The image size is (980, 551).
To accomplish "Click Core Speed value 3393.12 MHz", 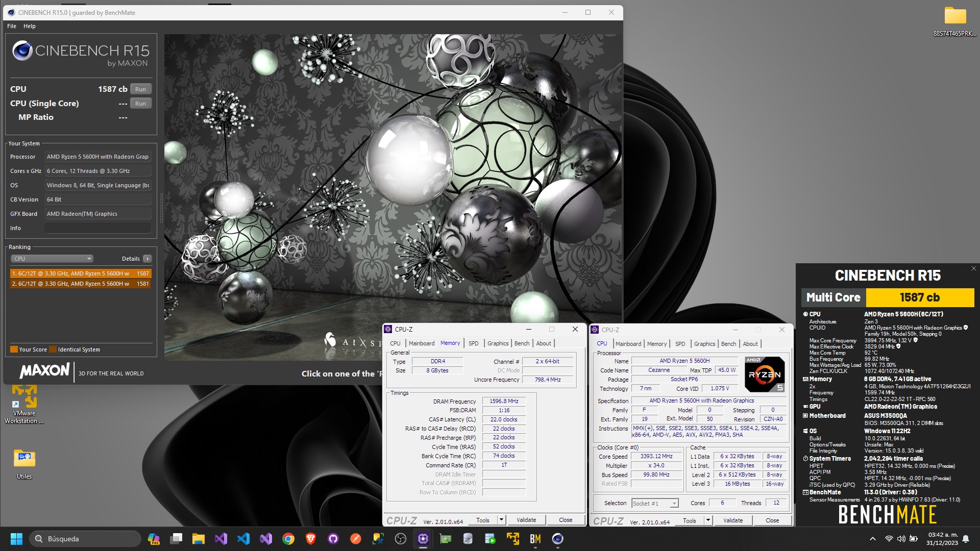I will coord(656,456).
